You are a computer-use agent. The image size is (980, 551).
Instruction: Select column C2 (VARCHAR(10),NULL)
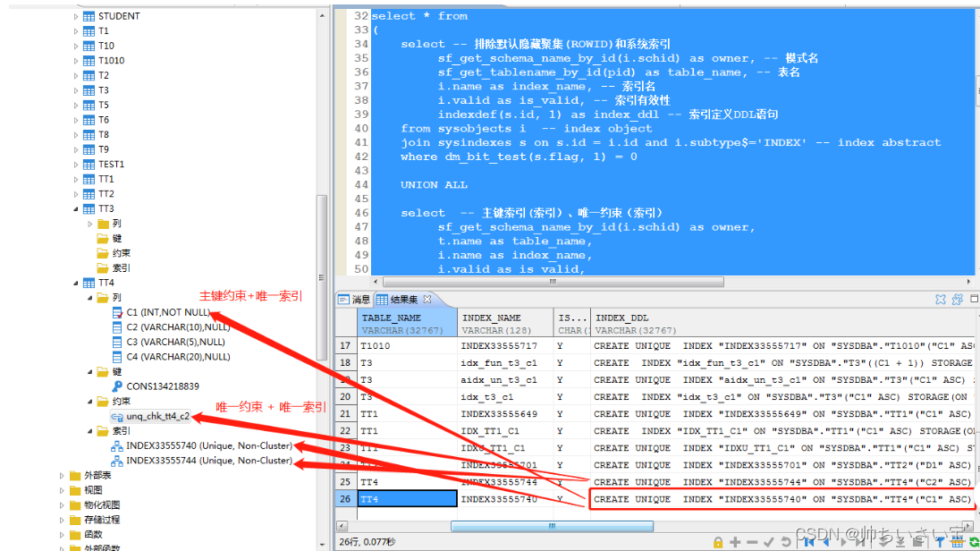pos(178,327)
